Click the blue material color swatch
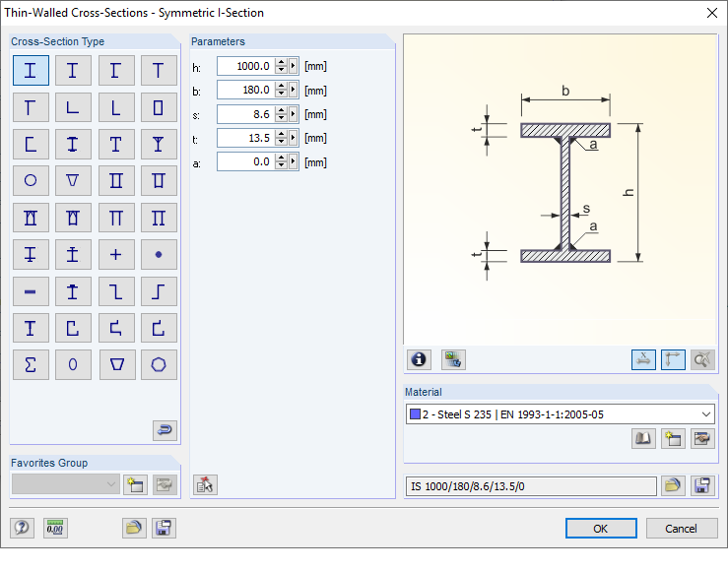Image resolution: width=728 pixels, height=571 pixels. [415, 413]
